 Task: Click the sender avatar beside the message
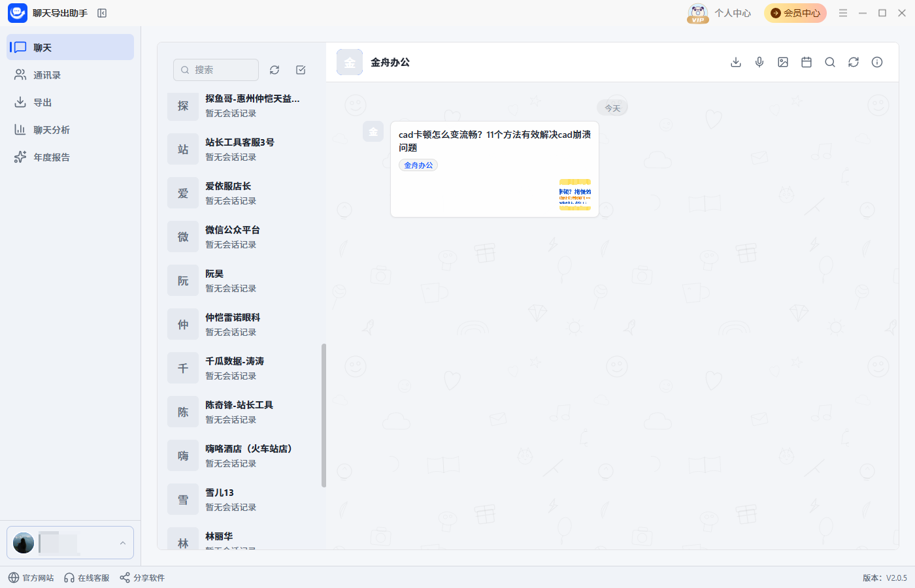tap(373, 132)
